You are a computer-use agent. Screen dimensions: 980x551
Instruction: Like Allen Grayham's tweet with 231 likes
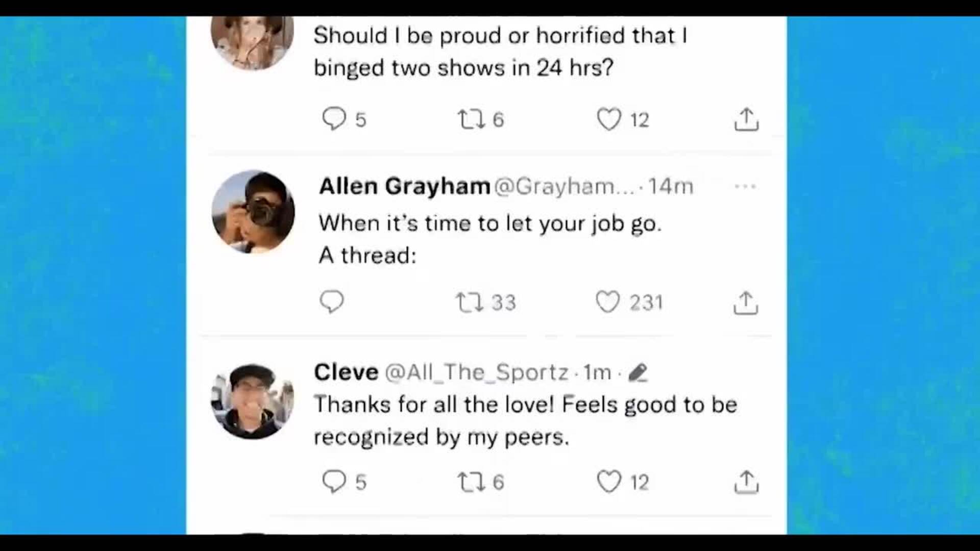click(x=608, y=302)
